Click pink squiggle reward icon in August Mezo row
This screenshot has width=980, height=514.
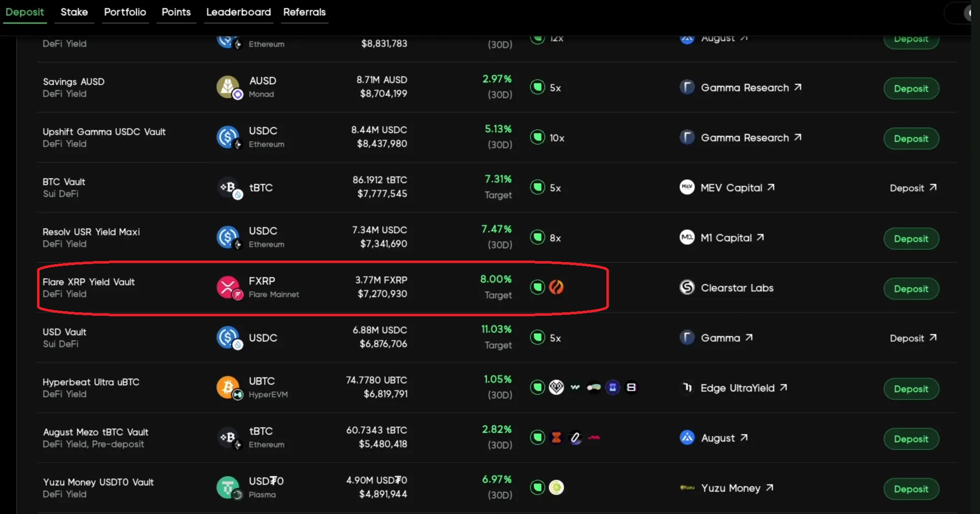tap(594, 437)
